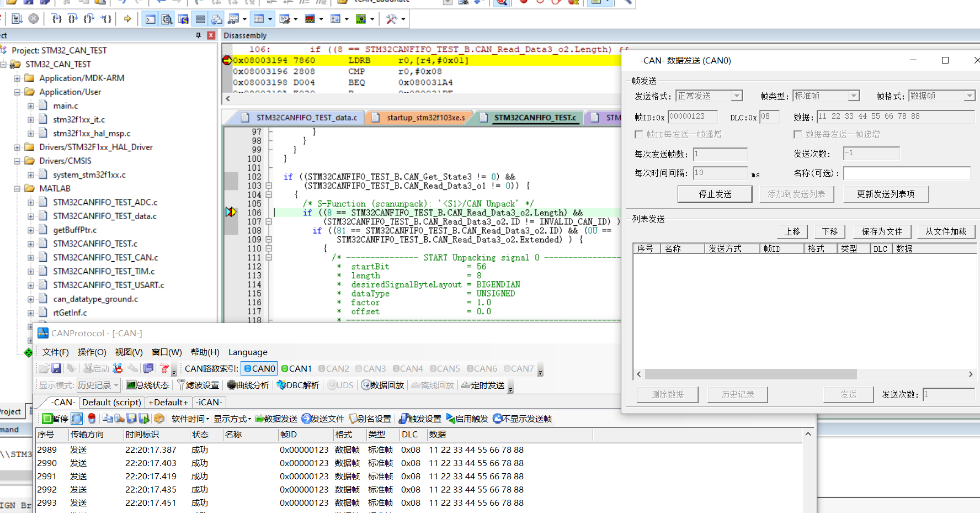Click 数据发送 in the CAN tab toolbar

pyautogui.click(x=276, y=419)
